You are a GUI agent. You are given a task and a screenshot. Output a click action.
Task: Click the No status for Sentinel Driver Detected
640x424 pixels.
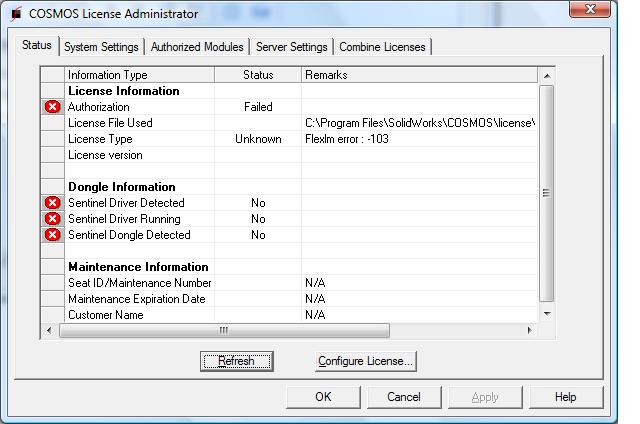click(258, 203)
